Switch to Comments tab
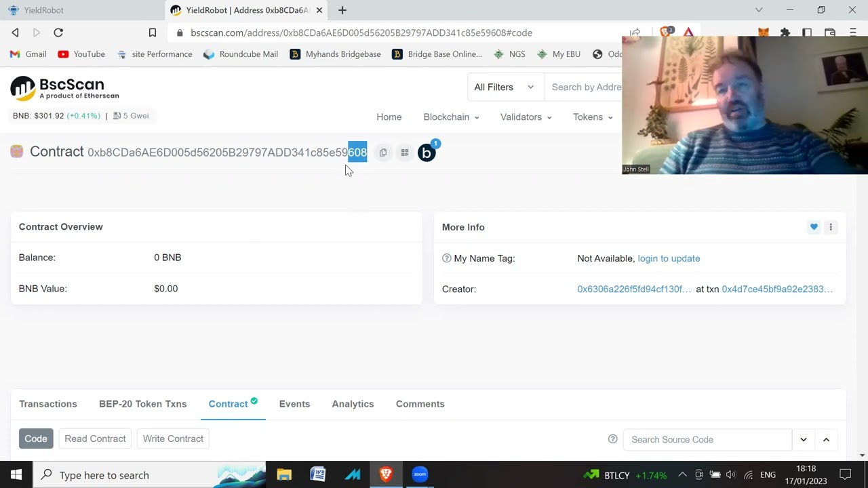This screenshot has height=488, width=868. pyautogui.click(x=420, y=404)
